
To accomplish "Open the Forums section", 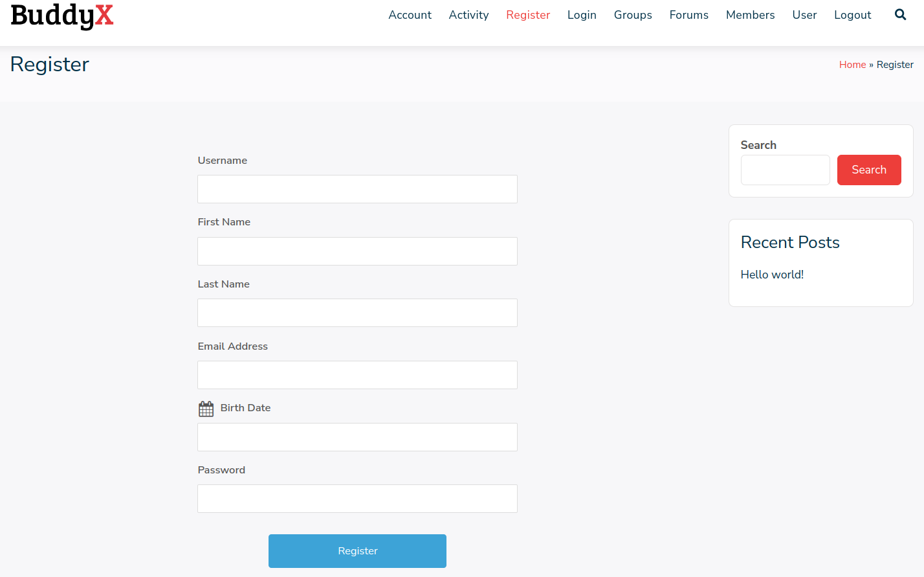I will pos(688,15).
